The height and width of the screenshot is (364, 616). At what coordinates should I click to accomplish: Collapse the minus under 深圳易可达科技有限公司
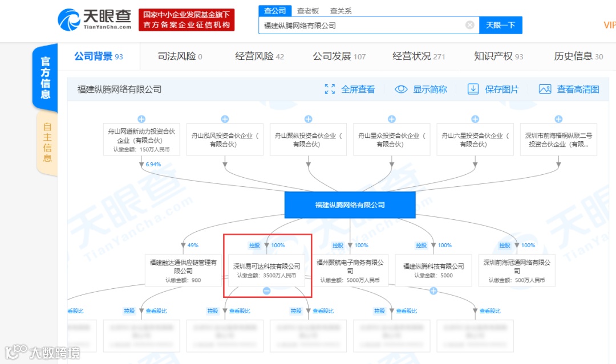[267, 291]
